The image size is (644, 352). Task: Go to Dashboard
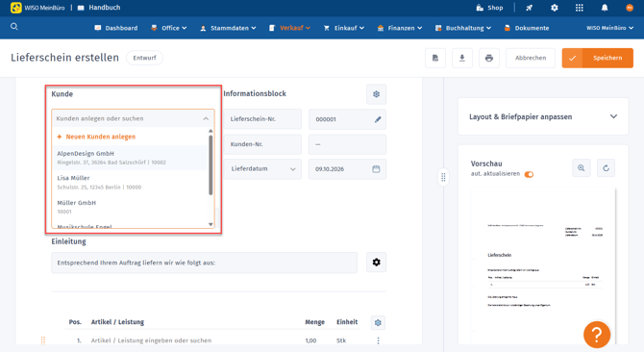coord(116,28)
